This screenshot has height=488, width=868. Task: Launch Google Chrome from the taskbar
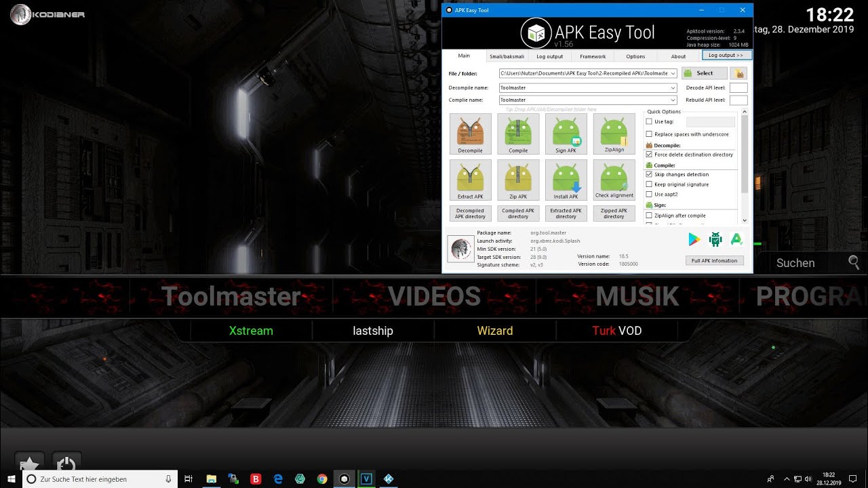point(322,479)
